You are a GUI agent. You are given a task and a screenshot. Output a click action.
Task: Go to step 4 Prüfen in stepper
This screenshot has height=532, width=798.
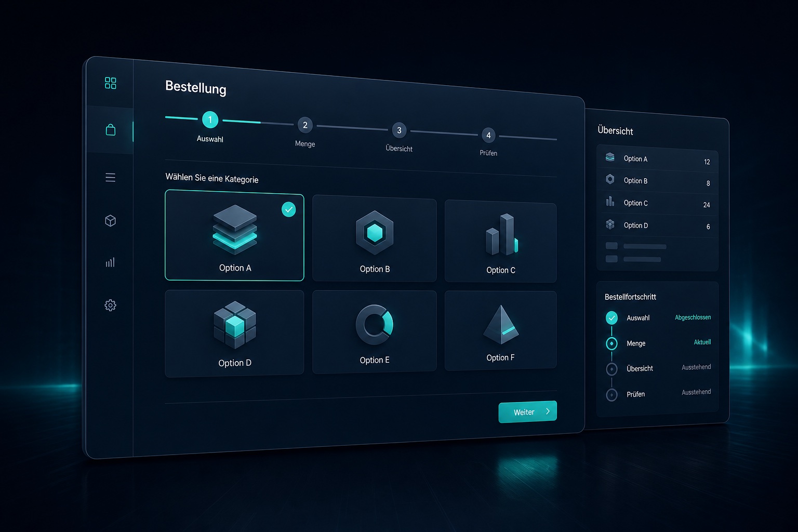click(488, 135)
